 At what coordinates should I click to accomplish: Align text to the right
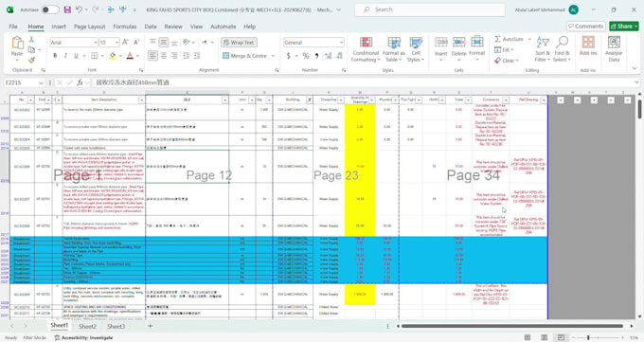coord(174,56)
